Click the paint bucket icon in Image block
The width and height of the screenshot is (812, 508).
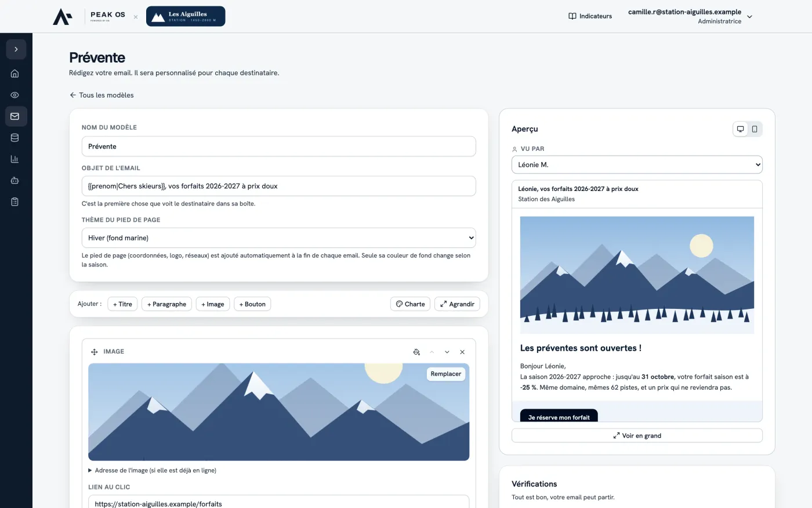[x=416, y=352]
